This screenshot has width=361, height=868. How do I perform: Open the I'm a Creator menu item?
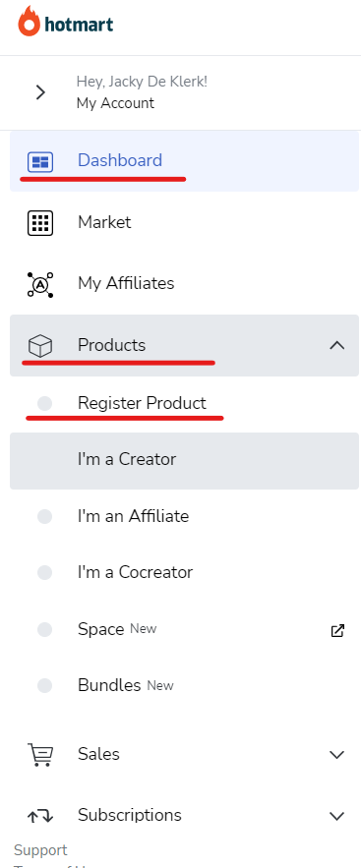tap(184, 461)
